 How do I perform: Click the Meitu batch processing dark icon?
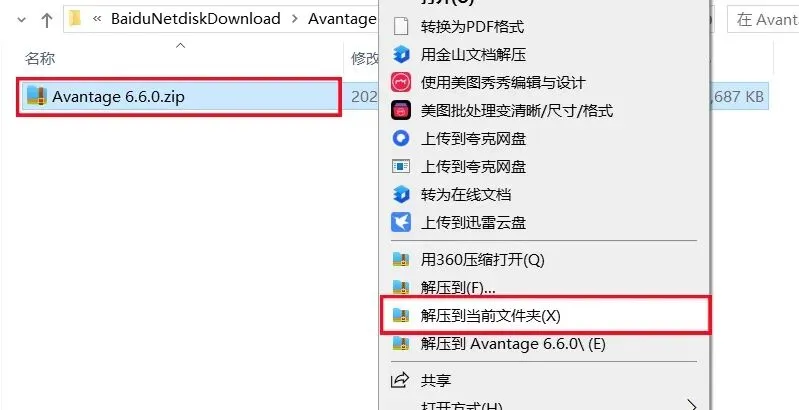[x=401, y=110]
